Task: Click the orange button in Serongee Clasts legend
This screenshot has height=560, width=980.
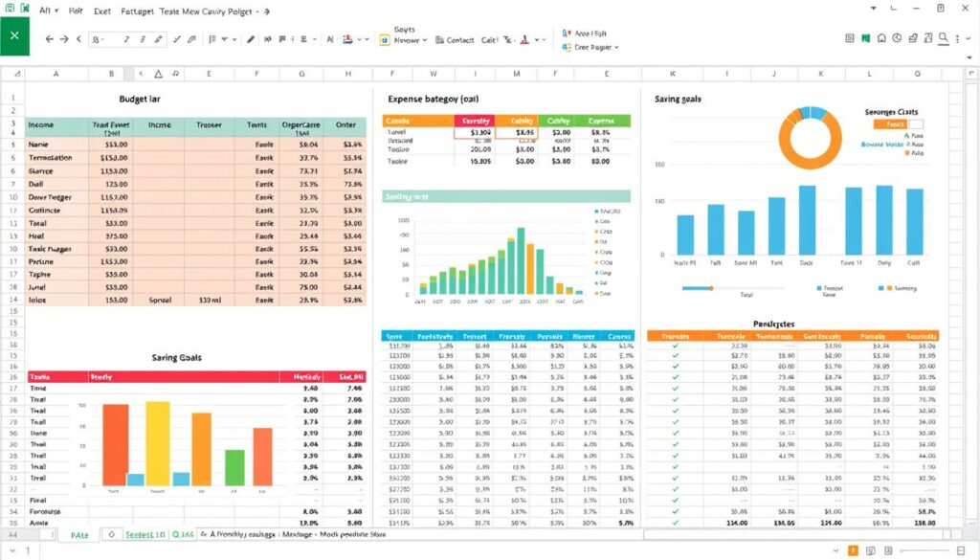Action: pyautogui.click(x=891, y=124)
